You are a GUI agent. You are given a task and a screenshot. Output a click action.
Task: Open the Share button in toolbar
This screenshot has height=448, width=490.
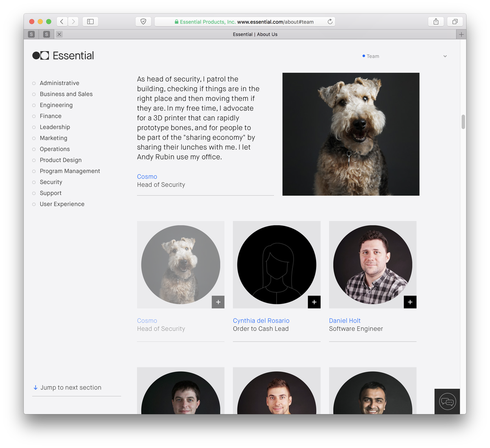pos(436,22)
